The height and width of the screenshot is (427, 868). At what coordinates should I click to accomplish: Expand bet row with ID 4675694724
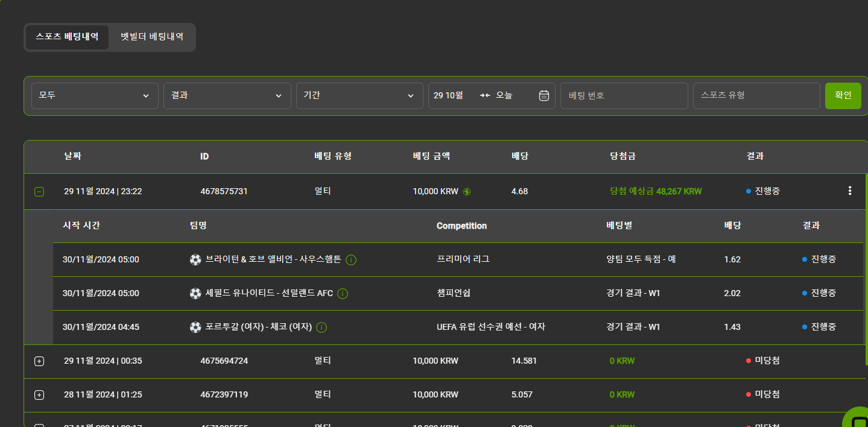click(39, 361)
